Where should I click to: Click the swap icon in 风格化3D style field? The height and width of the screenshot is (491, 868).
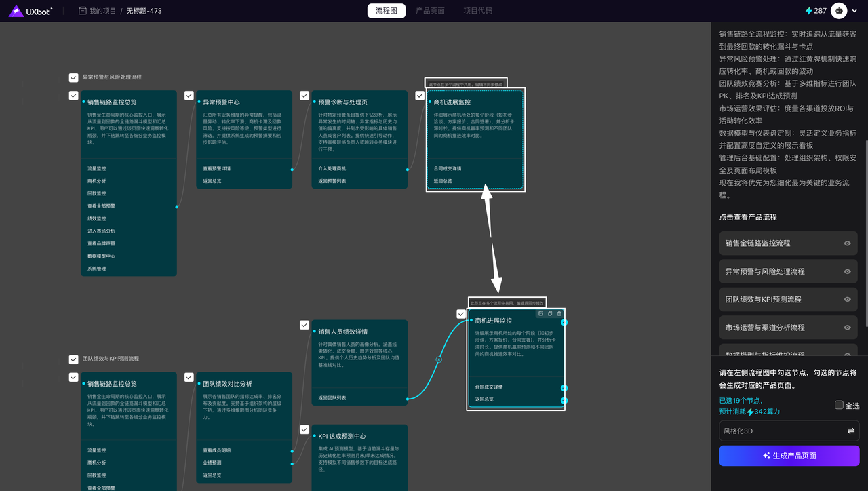tap(850, 431)
